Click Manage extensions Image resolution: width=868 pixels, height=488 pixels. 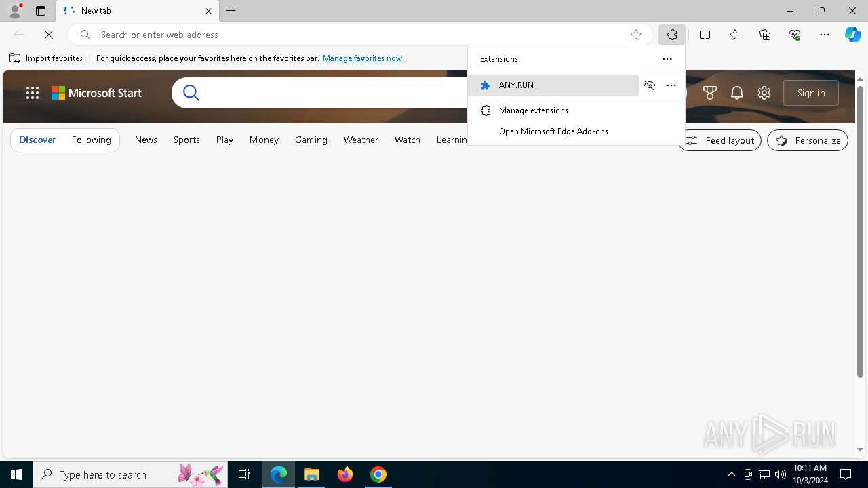576,110
